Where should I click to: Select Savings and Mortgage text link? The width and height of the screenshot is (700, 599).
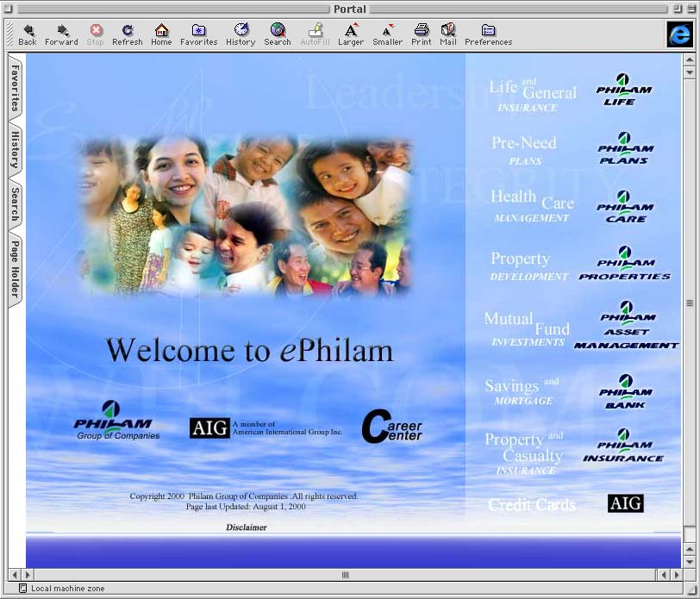[522, 391]
